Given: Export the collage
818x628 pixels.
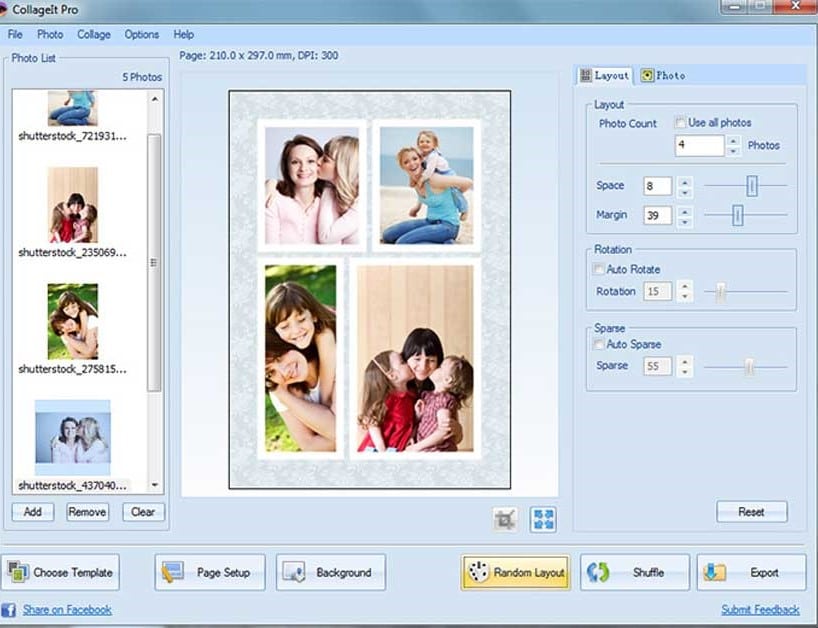Looking at the screenshot, I should [x=751, y=572].
